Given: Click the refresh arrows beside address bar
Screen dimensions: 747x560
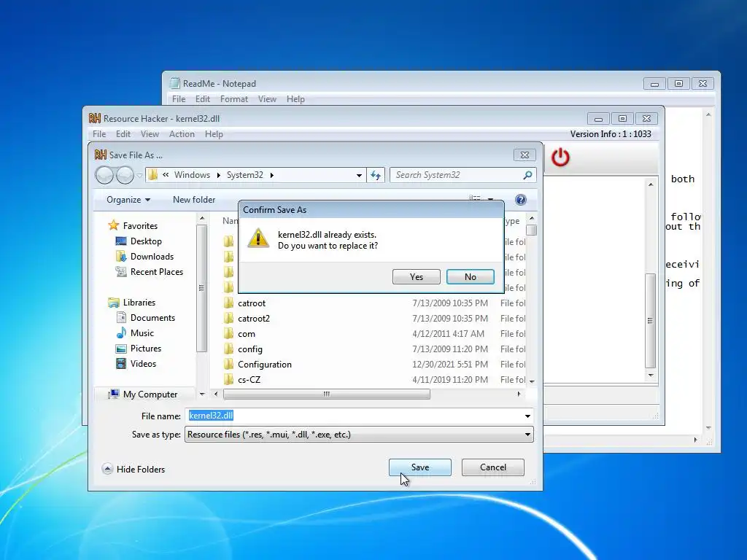Looking at the screenshot, I should [376, 175].
